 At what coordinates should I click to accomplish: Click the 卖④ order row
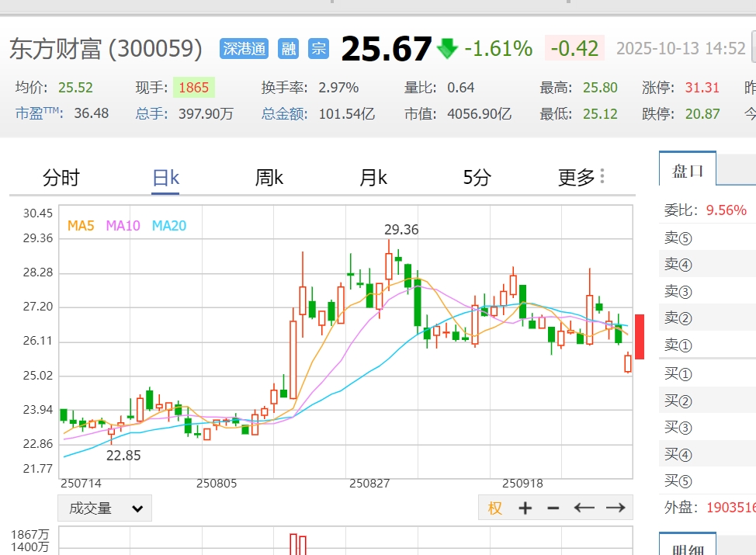[x=707, y=264]
